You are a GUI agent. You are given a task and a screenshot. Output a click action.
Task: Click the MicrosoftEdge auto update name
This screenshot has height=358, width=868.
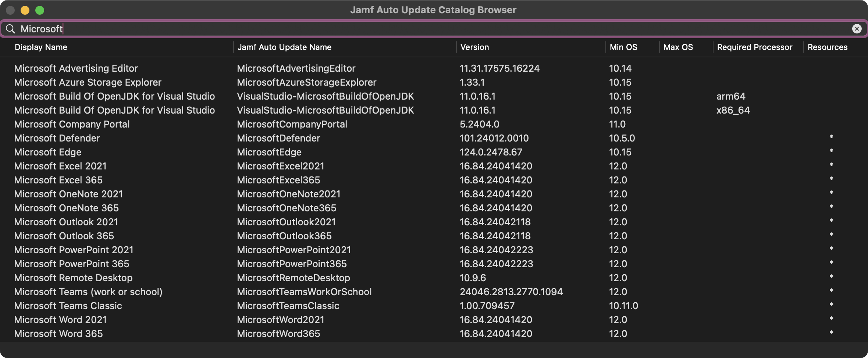pyautogui.click(x=269, y=152)
